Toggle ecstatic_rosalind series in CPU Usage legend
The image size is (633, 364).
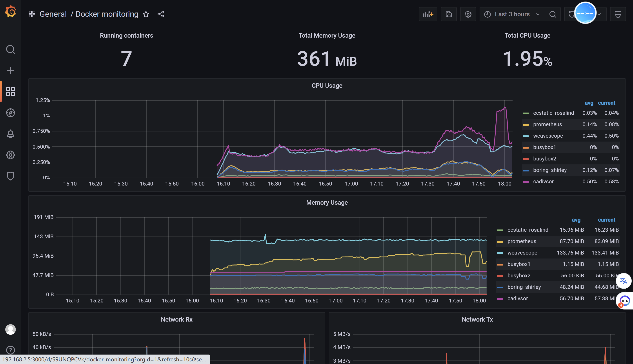click(x=553, y=113)
